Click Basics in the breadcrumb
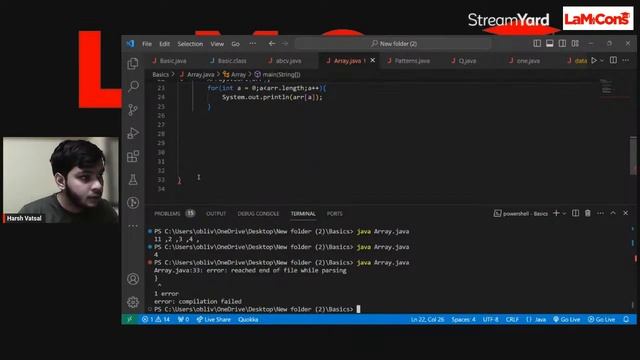 click(x=160, y=74)
